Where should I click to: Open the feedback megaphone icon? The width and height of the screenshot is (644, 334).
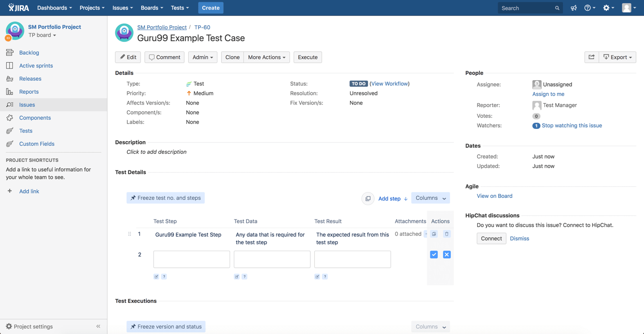coord(573,8)
